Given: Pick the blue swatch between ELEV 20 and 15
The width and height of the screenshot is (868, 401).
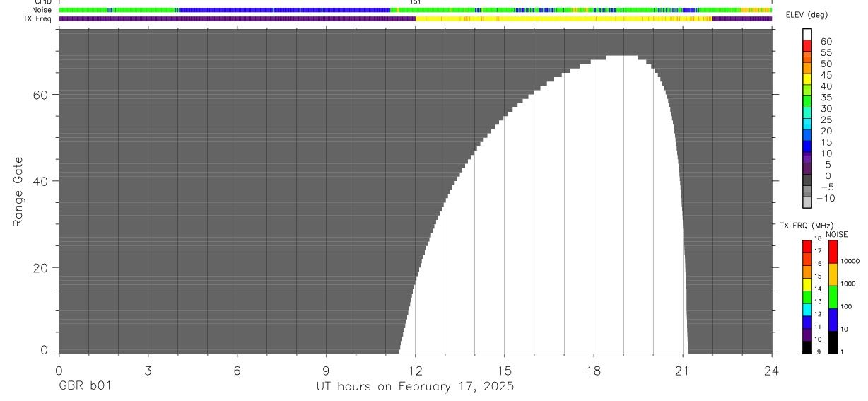Looking at the screenshot, I should pyautogui.click(x=807, y=136).
